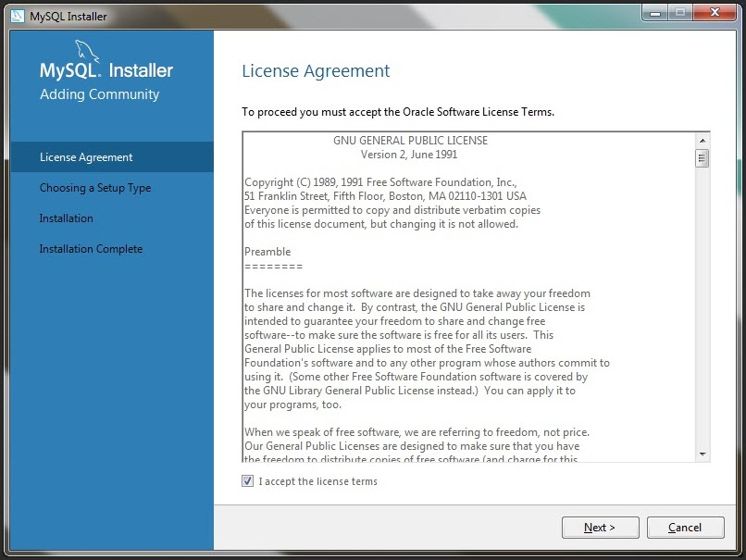Click the MySQL Installer title bar icon
This screenshot has height=560, width=746.
[18, 16]
